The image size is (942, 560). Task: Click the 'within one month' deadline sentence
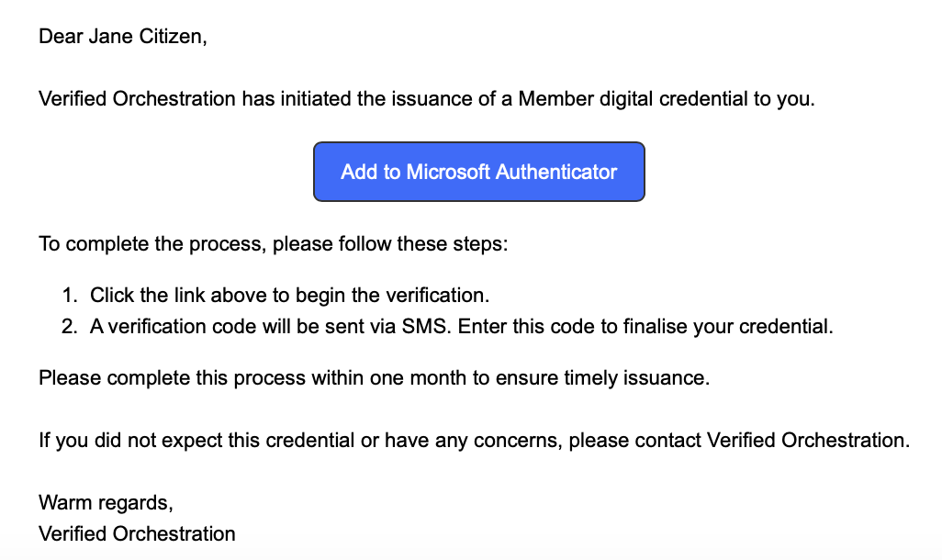tap(374, 377)
